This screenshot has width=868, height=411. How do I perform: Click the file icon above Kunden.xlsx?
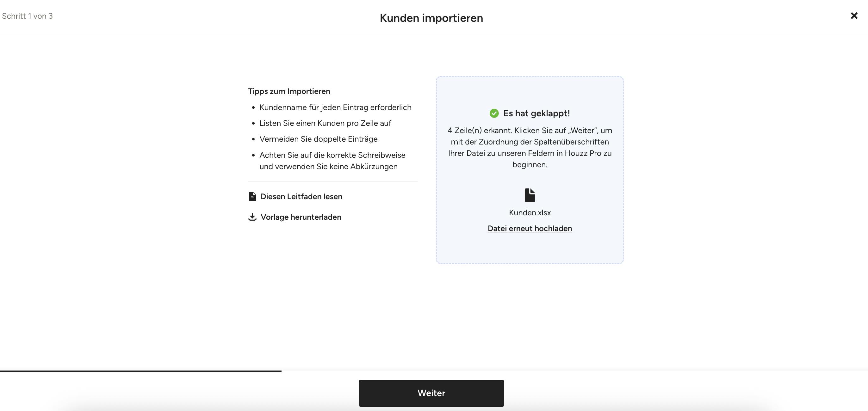click(530, 195)
